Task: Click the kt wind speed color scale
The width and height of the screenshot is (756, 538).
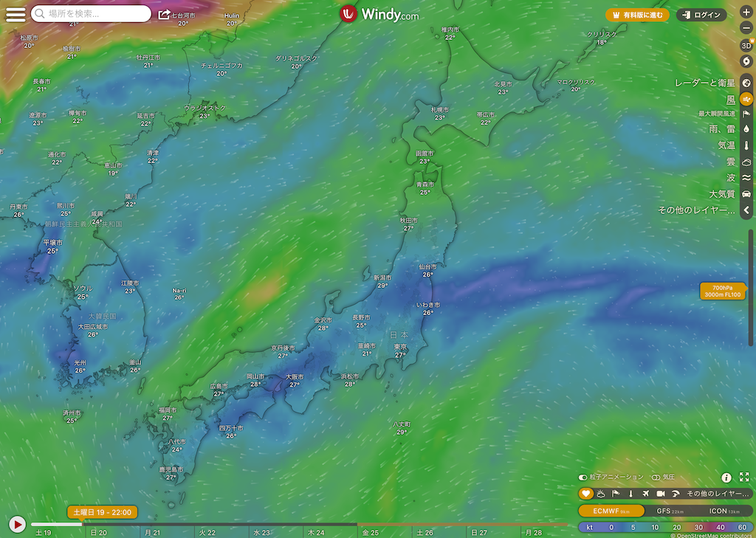Action: (x=664, y=527)
